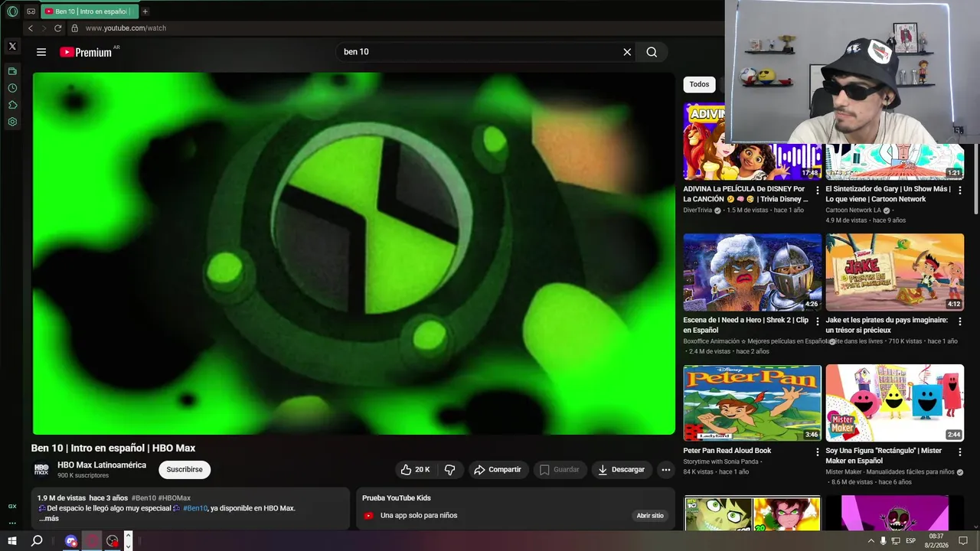
Task: Download the video with Descargar
Action: (x=622, y=470)
